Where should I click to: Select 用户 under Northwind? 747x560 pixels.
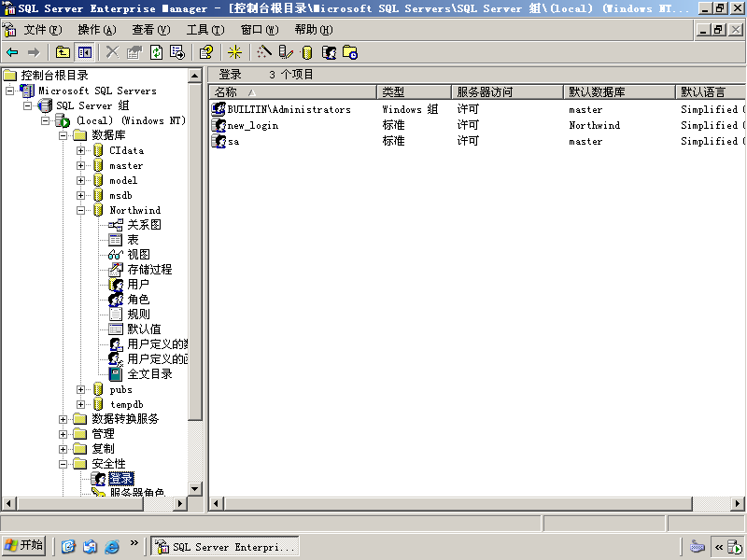[138, 285]
